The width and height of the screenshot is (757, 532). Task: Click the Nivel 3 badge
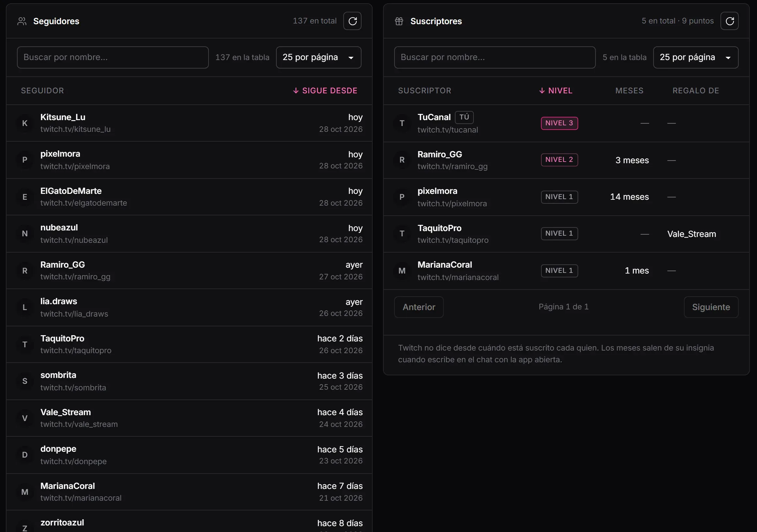coord(559,123)
